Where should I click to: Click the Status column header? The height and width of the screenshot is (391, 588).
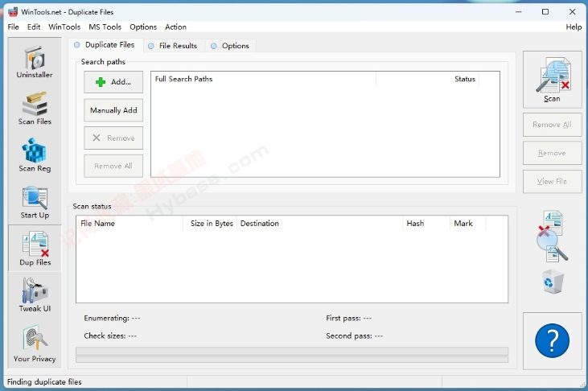point(427,79)
